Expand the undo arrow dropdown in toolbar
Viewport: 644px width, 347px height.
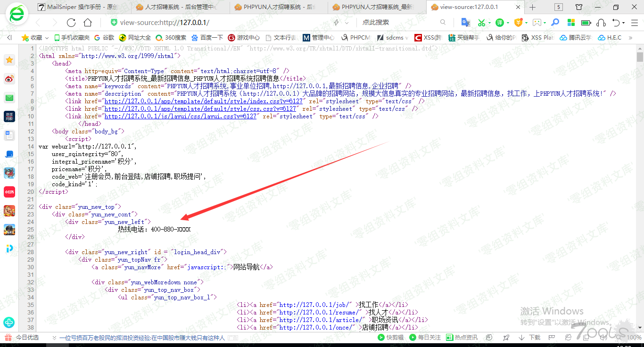(623, 23)
